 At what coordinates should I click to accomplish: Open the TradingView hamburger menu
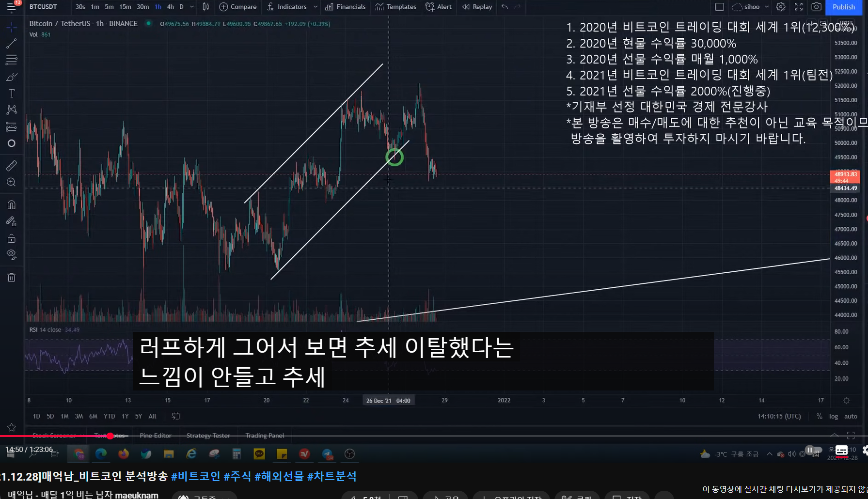click(11, 7)
